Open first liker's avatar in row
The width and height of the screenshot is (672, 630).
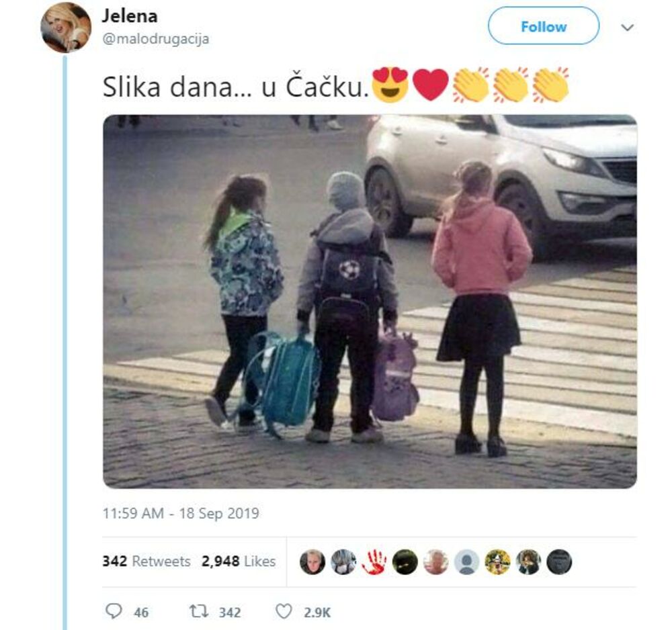click(x=312, y=561)
